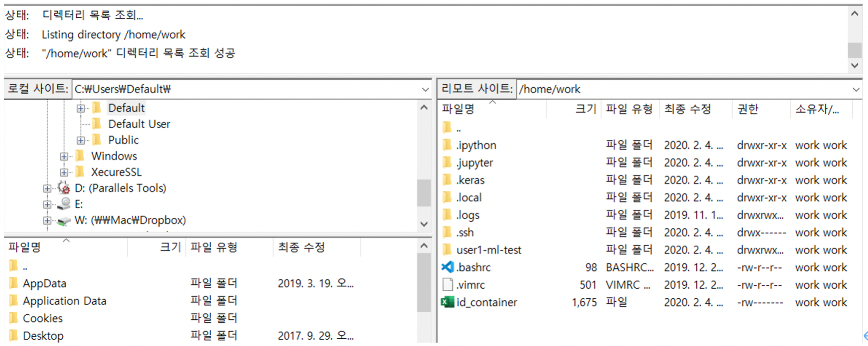Select the user1-ml-test folder name
This screenshot has width=868, height=346.
tap(488, 250)
